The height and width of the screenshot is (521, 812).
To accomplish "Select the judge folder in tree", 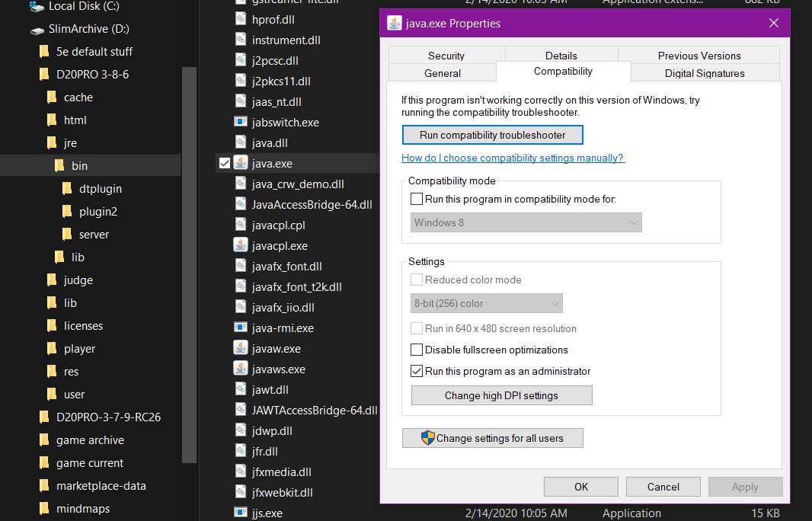I will [78, 280].
